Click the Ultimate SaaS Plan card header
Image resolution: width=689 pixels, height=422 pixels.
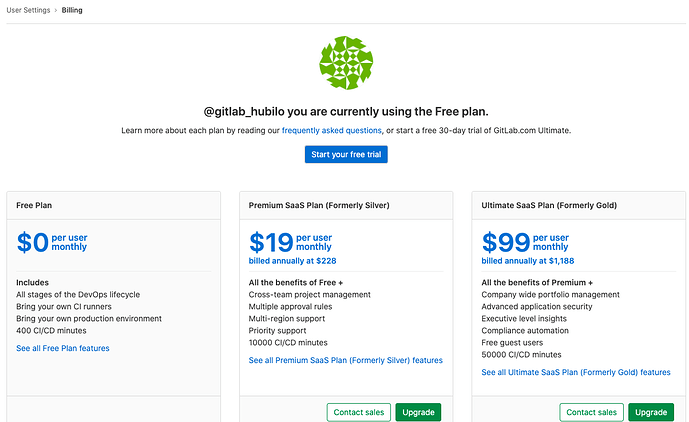[x=577, y=205]
